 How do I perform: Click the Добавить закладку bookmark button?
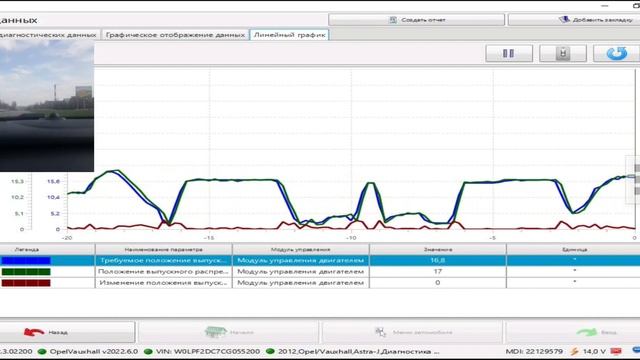point(574,20)
